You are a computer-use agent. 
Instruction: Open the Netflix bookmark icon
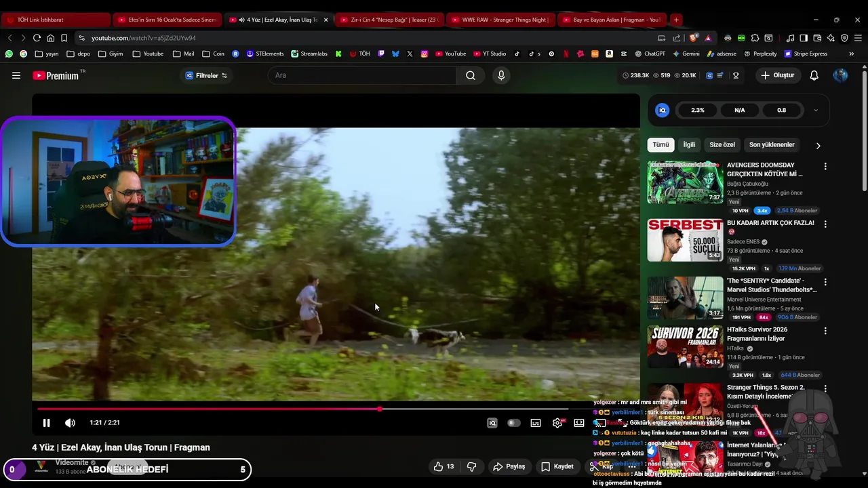point(566,54)
